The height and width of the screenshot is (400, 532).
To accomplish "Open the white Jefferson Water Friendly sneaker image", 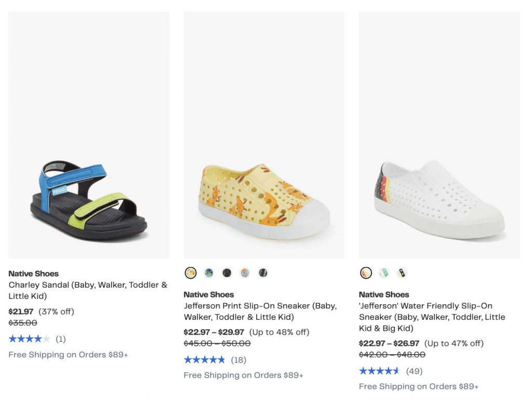I will click(439, 135).
